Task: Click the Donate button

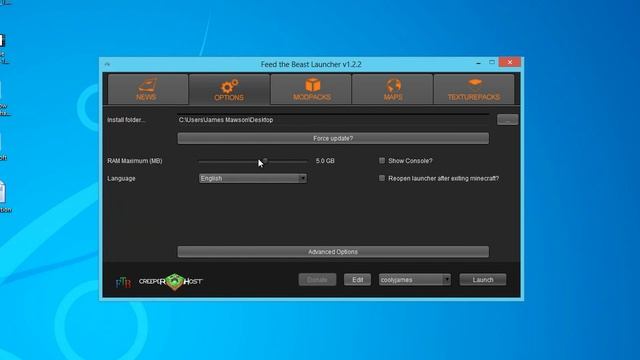Action: 317,280
